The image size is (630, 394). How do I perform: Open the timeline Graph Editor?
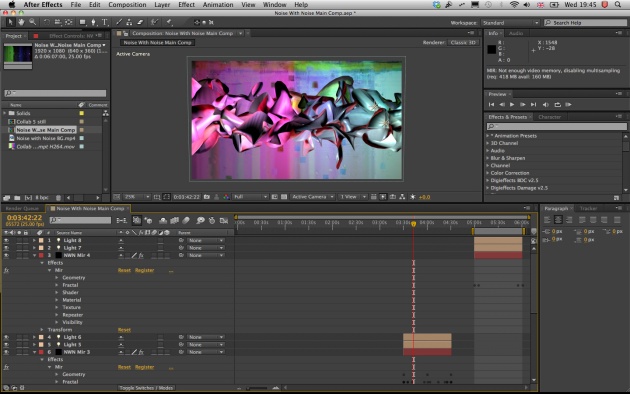(224, 220)
